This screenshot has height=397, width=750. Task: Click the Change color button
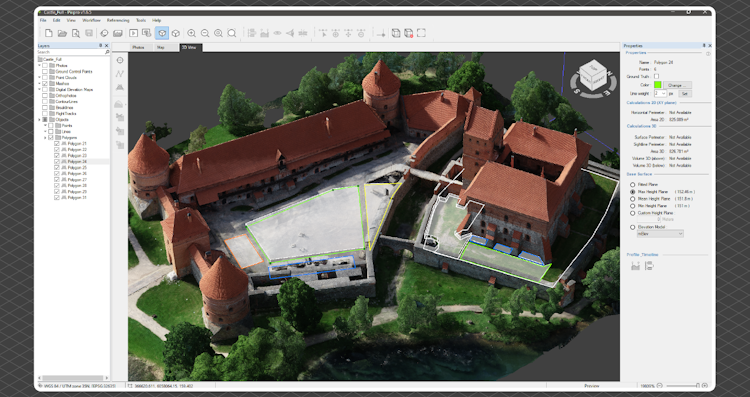point(677,85)
